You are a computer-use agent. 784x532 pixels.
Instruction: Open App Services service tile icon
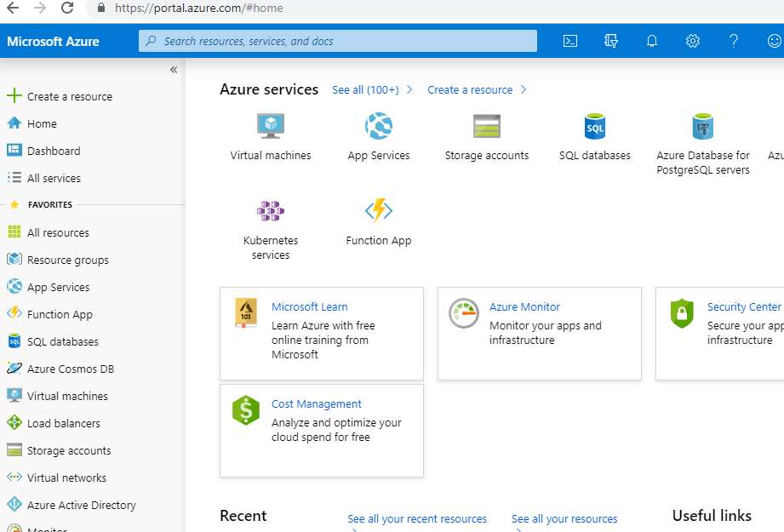pos(379,126)
